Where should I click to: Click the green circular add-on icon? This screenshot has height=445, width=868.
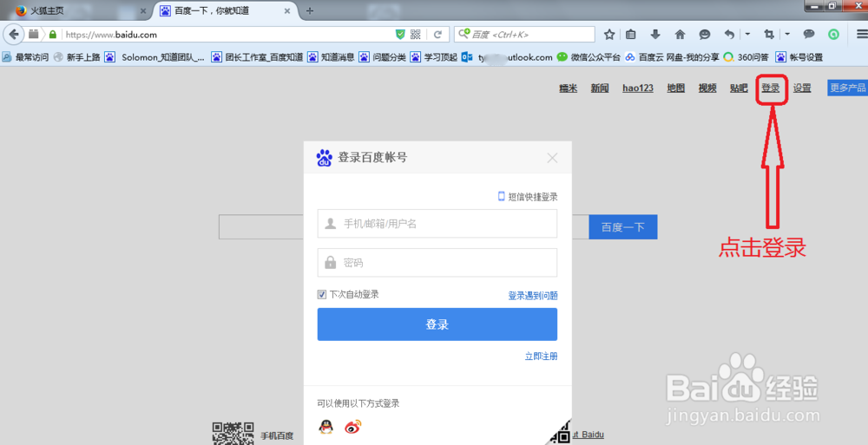click(833, 35)
